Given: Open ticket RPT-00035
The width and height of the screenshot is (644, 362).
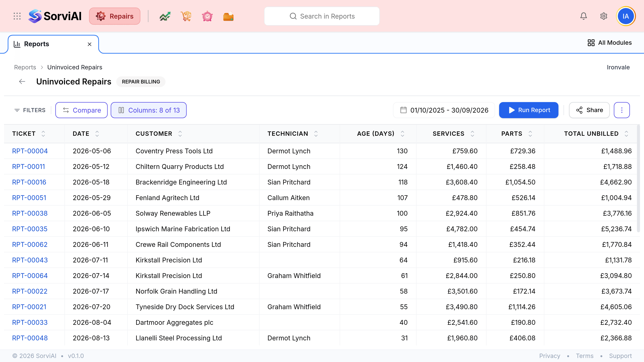Looking at the screenshot, I should (x=30, y=229).
